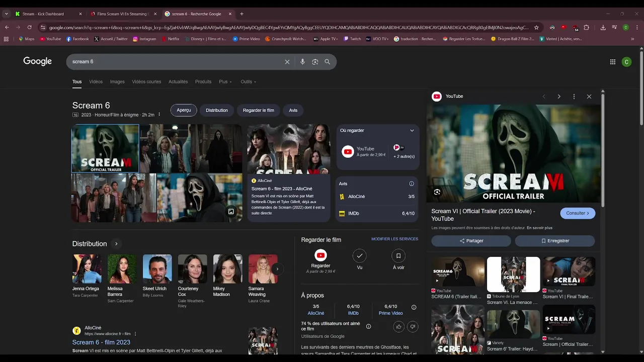Show more cast with carousel arrow

click(x=277, y=269)
